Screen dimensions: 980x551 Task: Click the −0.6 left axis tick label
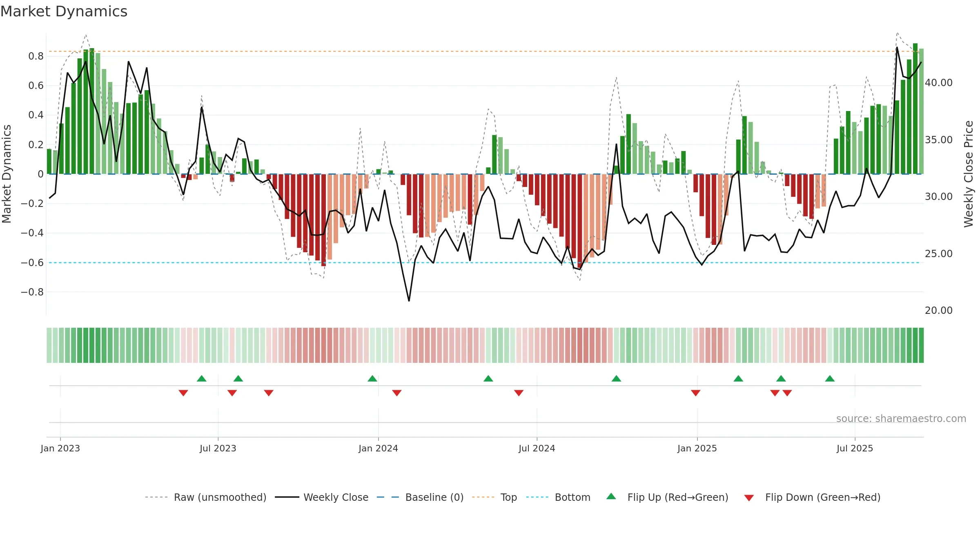32,263
